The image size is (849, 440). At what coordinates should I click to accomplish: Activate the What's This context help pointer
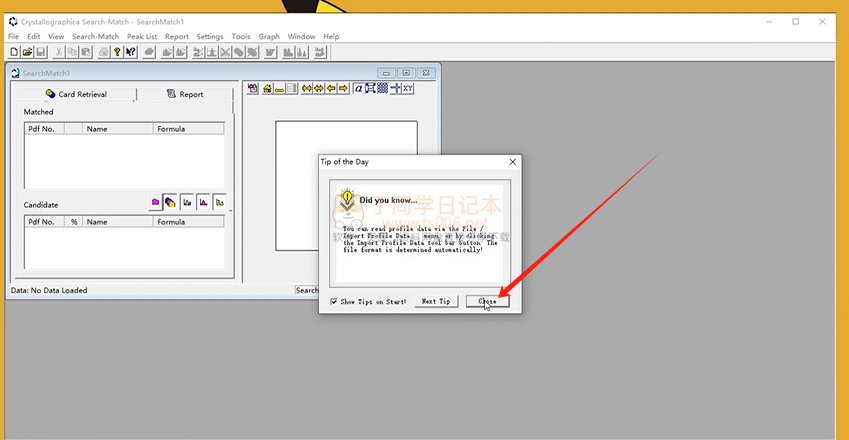pos(130,52)
